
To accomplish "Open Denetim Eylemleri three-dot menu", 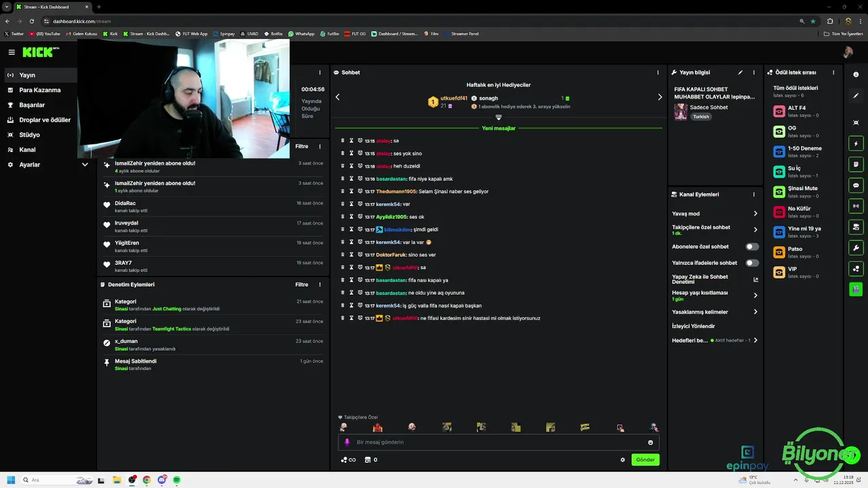I will click(x=320, y=285).
